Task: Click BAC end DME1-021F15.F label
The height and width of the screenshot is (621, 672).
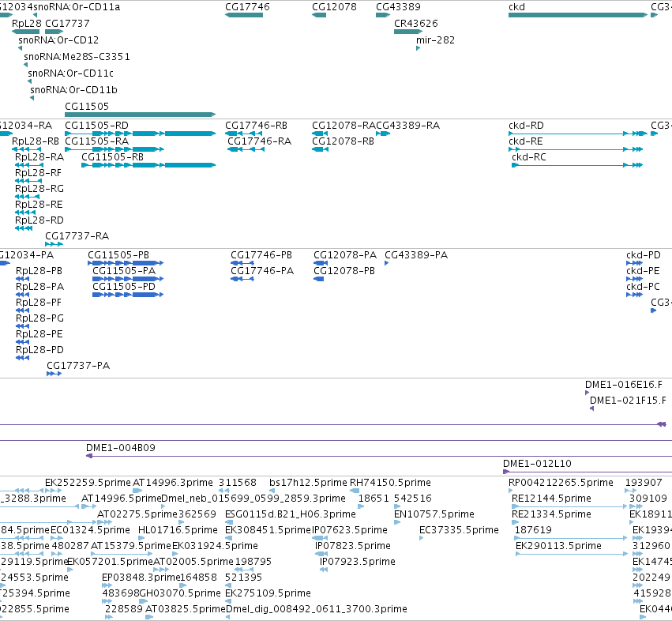Action: tap(628, 401)
